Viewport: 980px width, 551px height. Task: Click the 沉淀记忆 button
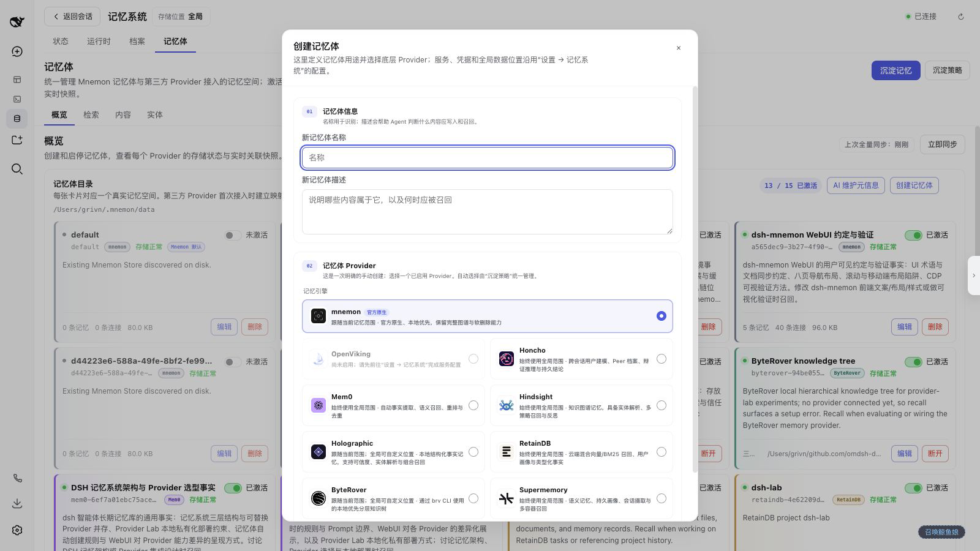[895, 70]
